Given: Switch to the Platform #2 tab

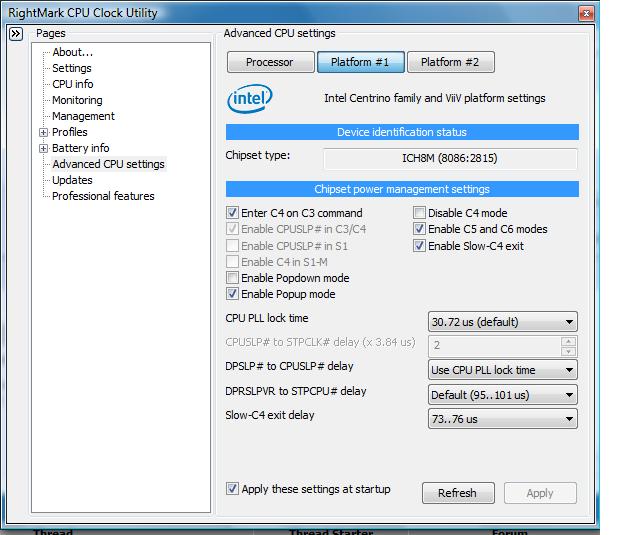Looking at the screenshot, I should coord(451,62).
